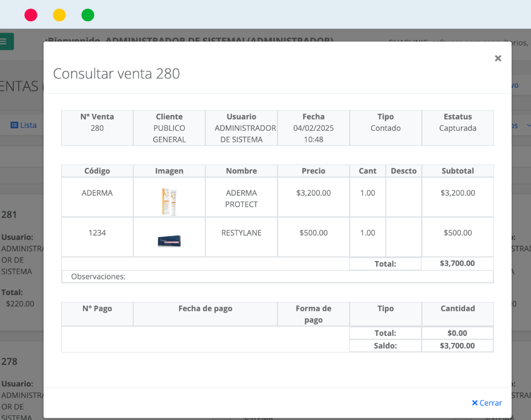Open the green hamburger menu button
Screen dimensions: 531x420
coord(5,41)
